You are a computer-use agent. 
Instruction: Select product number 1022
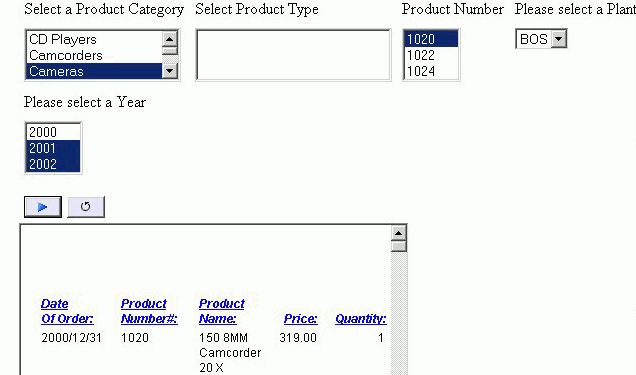[431, 55]
